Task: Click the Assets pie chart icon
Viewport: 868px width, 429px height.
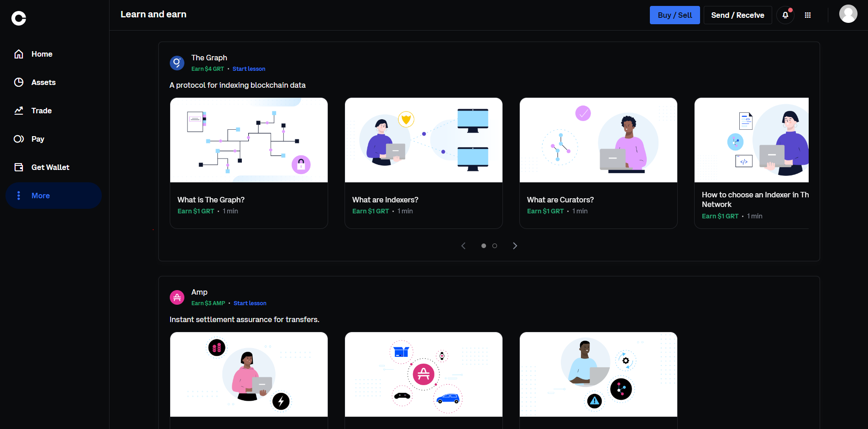Action: tap(19, 82)
